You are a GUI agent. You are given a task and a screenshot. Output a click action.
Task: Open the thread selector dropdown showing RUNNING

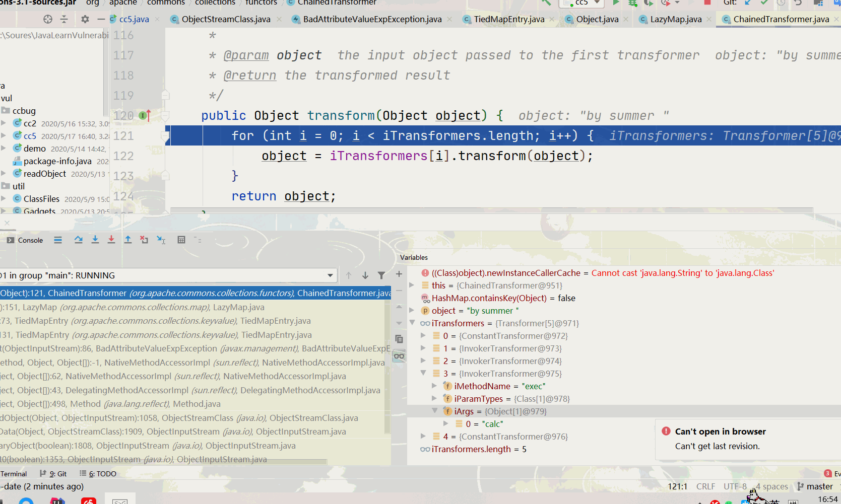(167, 275)
